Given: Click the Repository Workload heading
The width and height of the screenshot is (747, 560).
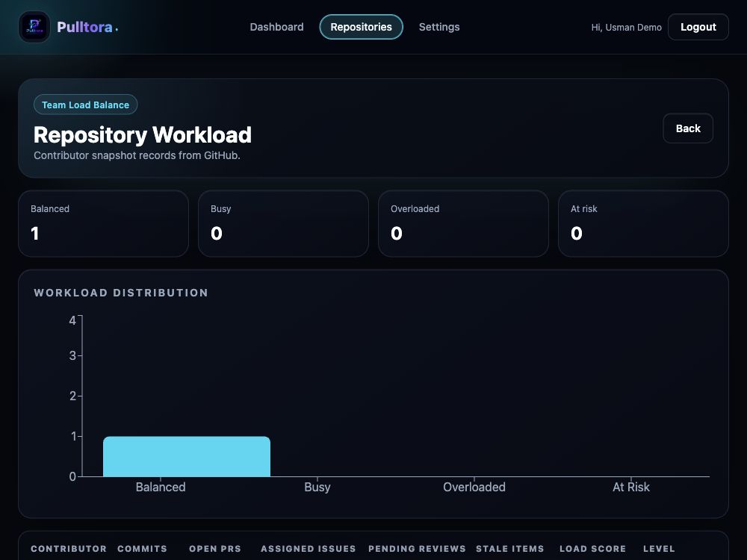Looking at the screenshot, I should tap(143, 134).
